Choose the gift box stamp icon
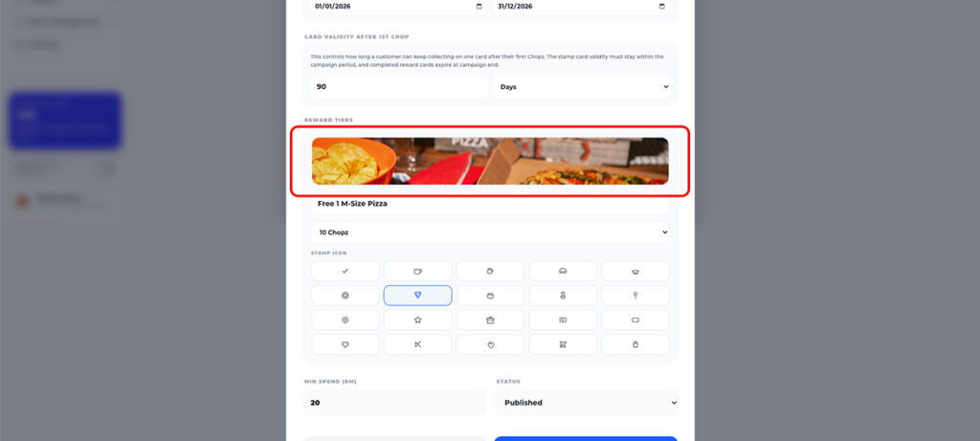Viewport: 980px width, 441px height. (x=490, y=320)
